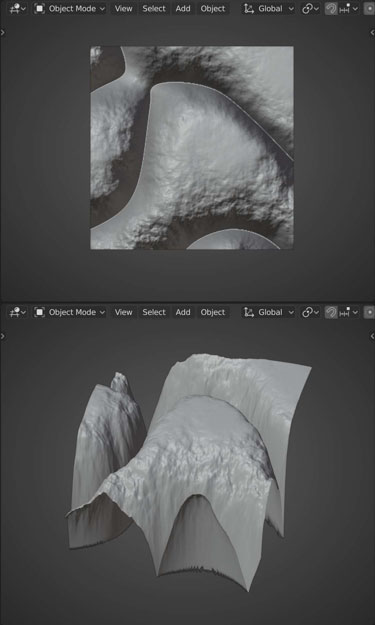Screen dimensions: 375x625
Task: Open Add menu in top viewport header
Action: tap(183, 8)
